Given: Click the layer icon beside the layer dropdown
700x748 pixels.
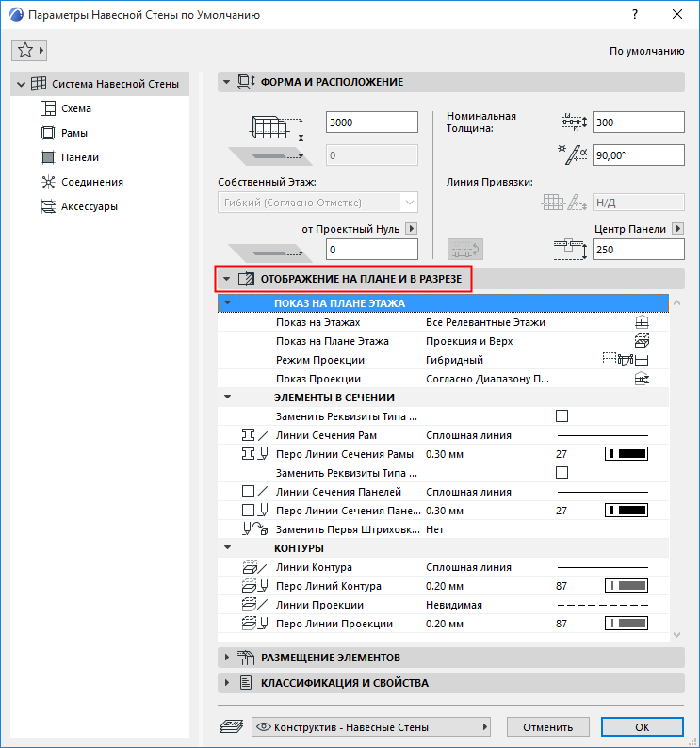Looking at the screenshot, I should click(x=231, y=727).
